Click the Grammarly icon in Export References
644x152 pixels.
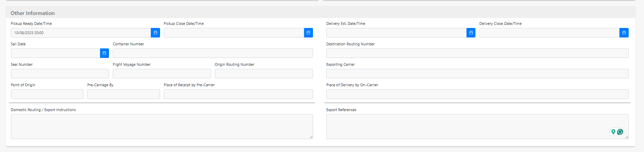pos(620,132)
